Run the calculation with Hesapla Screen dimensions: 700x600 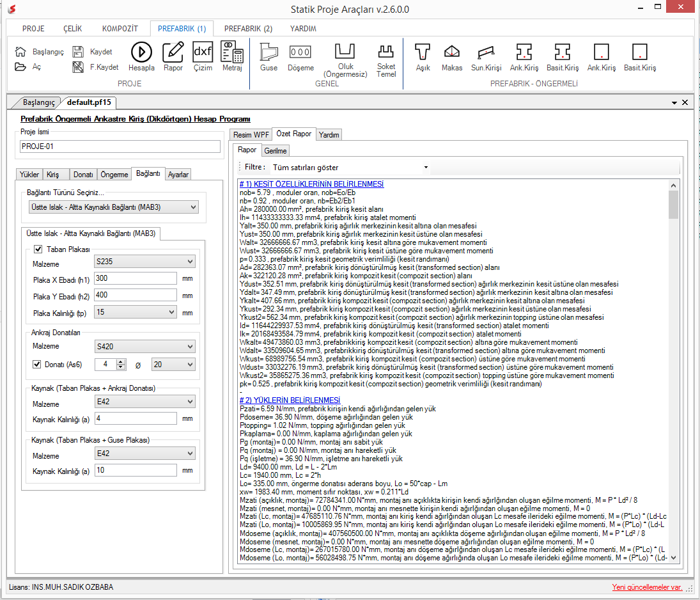tap(141, 57)
